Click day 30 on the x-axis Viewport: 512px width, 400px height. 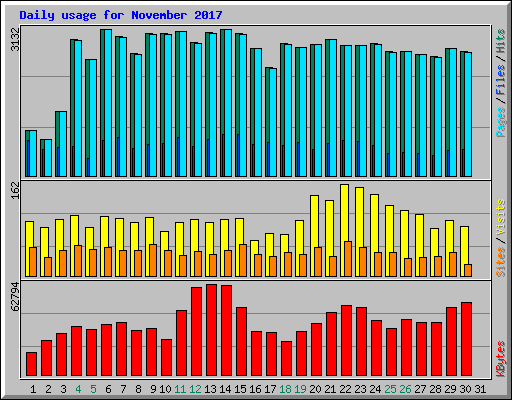[x=465, y=389]
